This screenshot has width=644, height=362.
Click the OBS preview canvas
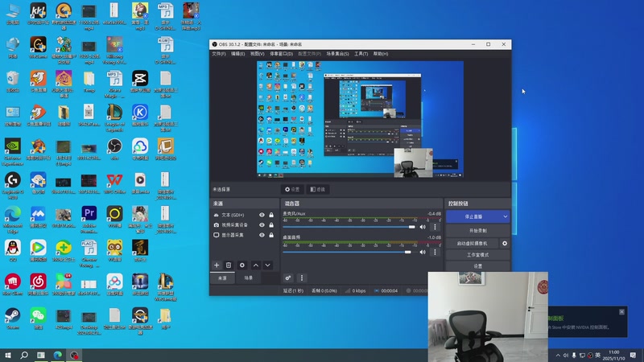click(x=360, y=119)
